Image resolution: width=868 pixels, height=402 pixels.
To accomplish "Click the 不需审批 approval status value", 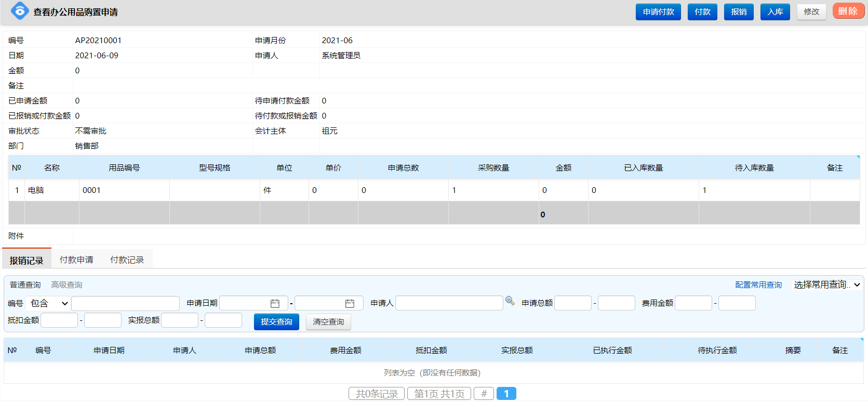I will point(90,131).
